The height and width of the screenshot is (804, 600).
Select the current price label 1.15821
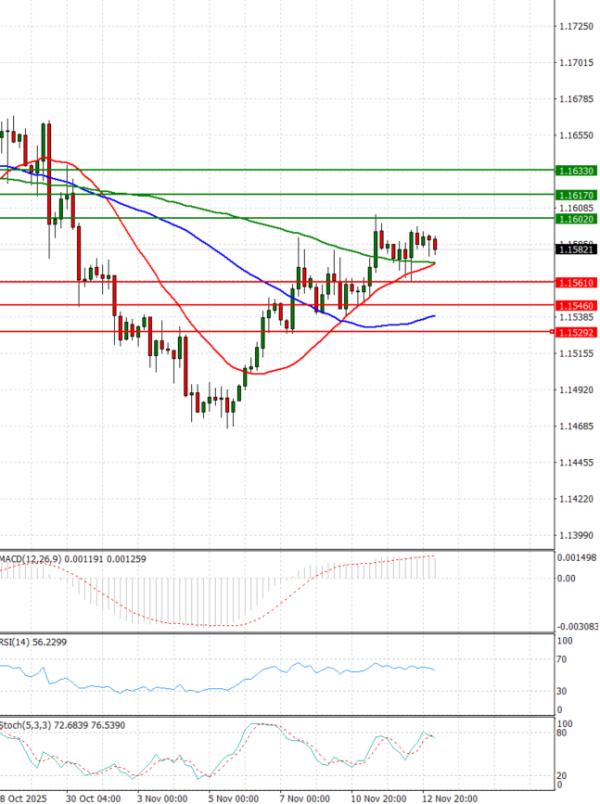click(577, 250)
